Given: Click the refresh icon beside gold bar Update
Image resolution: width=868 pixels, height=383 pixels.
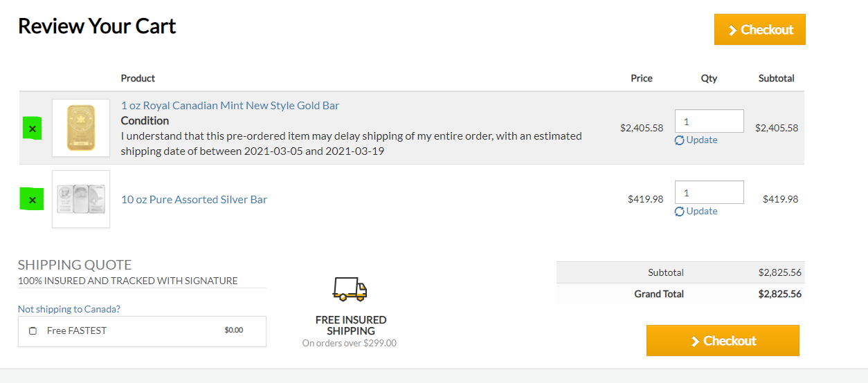Looking at the screenshot, I should [x=680, y=140].
